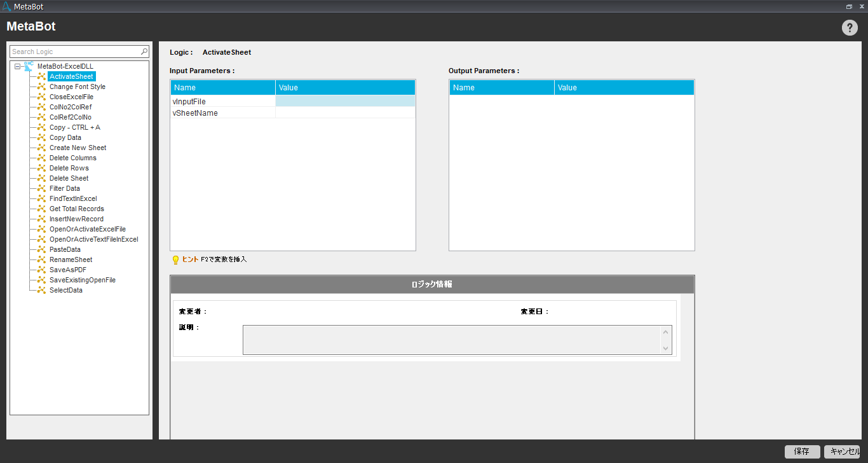
Task: Click the Copy - CTRL + A logic icon
Action: coord(41,127)
